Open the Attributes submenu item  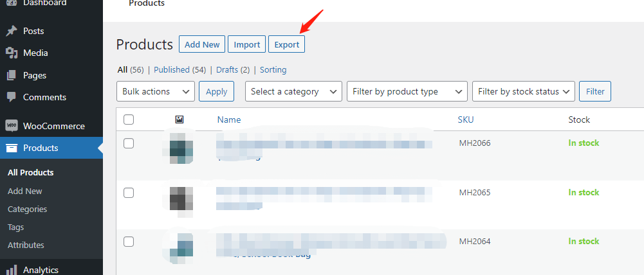coord(26,245)
